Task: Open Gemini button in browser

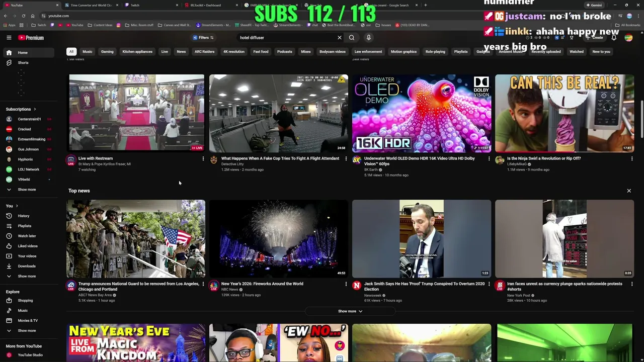Action: click(x=594, y=5)
